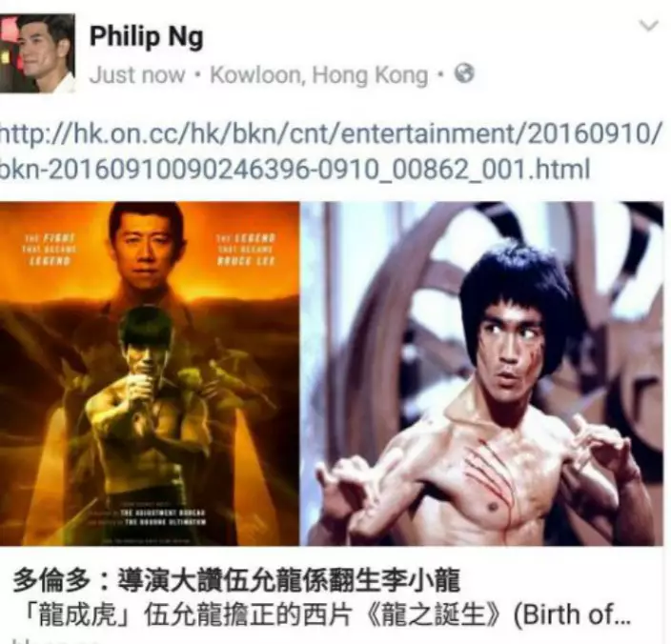Viewport: 671px width, 644px height.
Task: Click the poster's left tagline ending in LEGEND
Action: (50, 250)
